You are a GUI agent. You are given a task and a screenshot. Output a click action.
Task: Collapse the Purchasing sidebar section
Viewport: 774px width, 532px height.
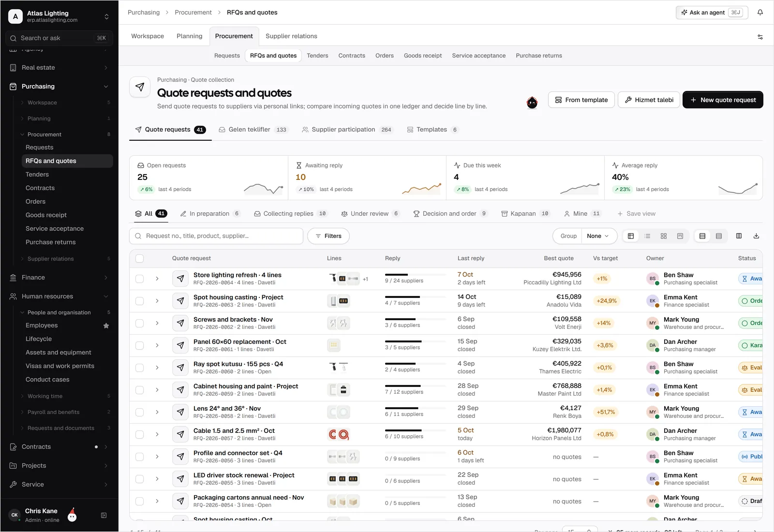pos(106,87)
